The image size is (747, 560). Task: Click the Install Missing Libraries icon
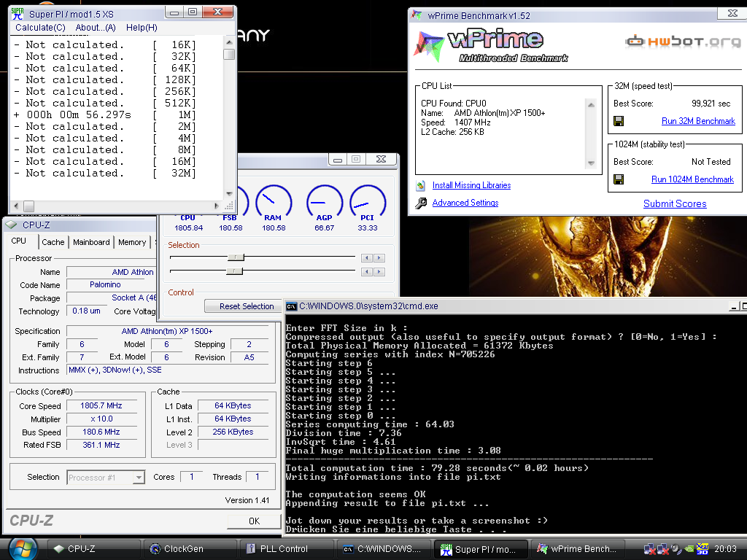[421, 185]
